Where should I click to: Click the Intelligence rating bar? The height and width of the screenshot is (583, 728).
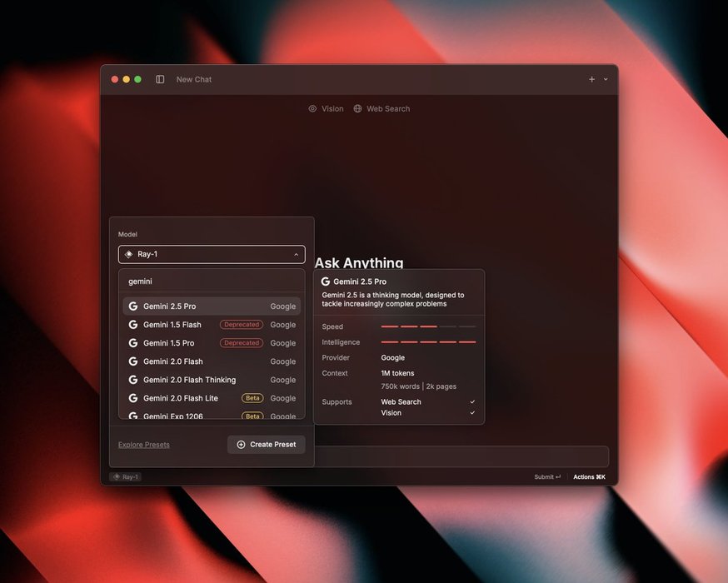pos(428,342)
